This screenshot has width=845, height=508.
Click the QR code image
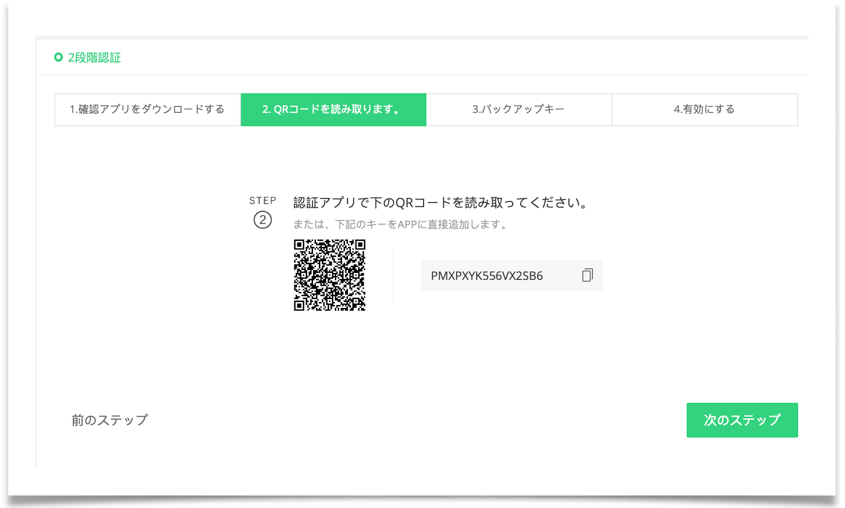329,275
